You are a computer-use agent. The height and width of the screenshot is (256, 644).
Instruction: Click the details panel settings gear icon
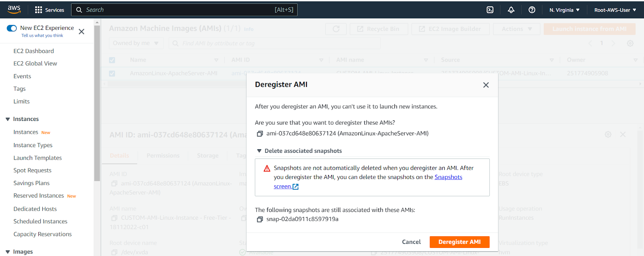tap(608, 134)
